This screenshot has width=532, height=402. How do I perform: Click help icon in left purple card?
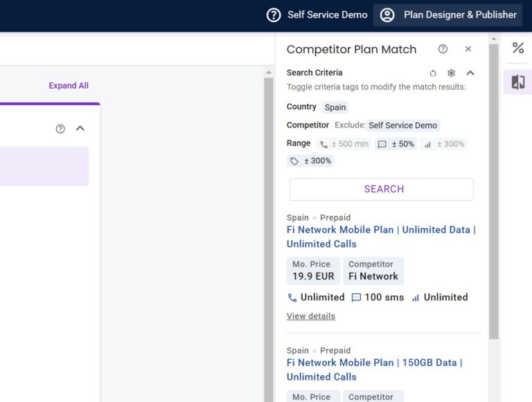click(60, 129)
